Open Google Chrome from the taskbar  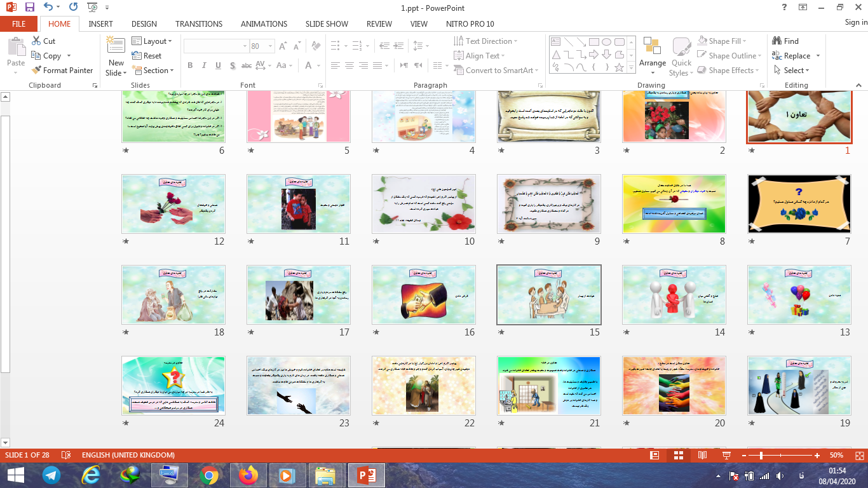[x=209, y=475]
